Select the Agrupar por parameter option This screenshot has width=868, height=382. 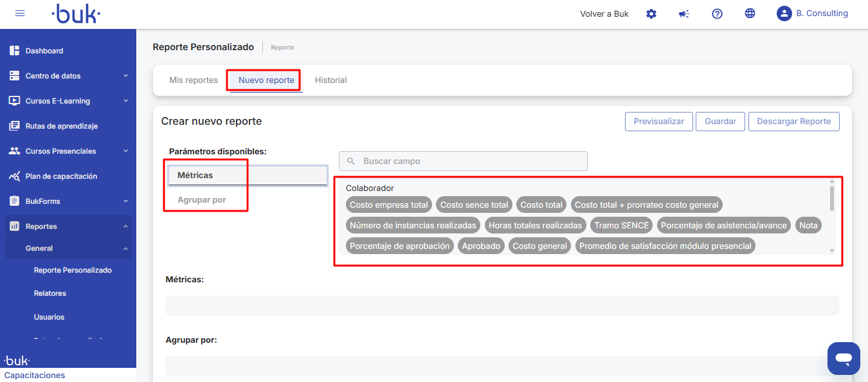point(202,200)
